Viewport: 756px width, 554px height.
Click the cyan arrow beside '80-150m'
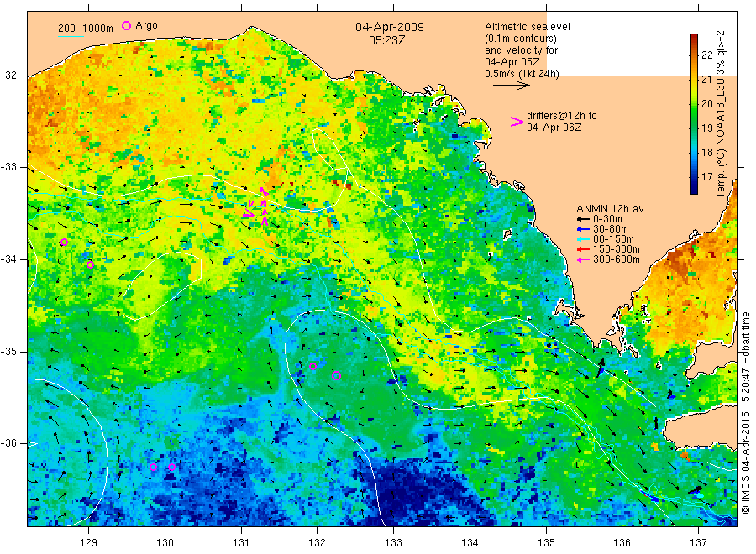click(x=584, y=239)
